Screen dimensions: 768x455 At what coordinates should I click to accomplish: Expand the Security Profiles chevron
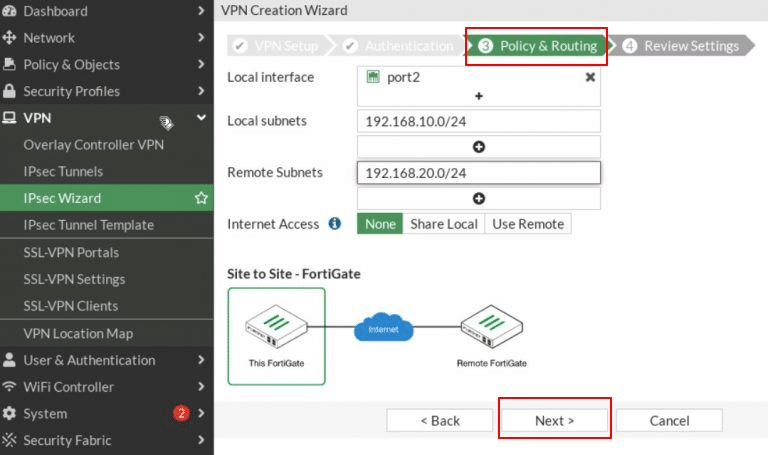point(201,91)
